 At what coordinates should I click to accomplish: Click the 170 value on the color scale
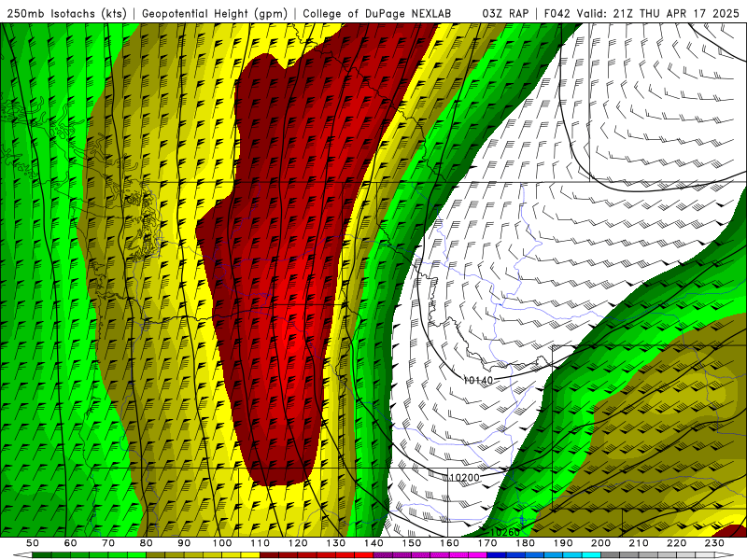(x=487, y=543)
